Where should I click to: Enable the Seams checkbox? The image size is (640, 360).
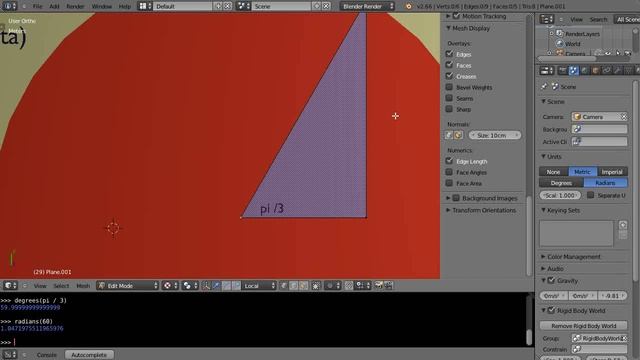(449, 98)
